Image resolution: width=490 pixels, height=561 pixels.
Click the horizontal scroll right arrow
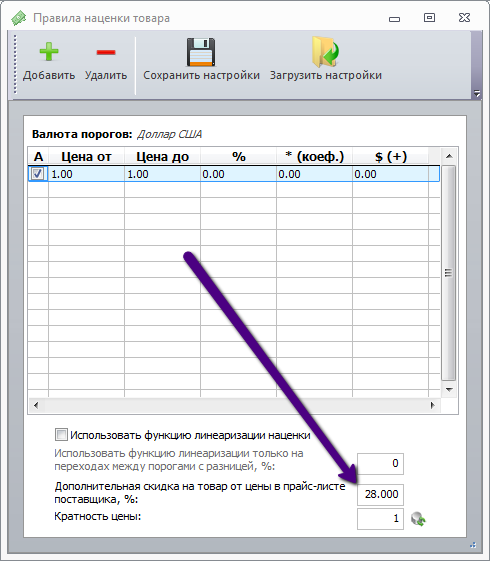tap(433, 405)
